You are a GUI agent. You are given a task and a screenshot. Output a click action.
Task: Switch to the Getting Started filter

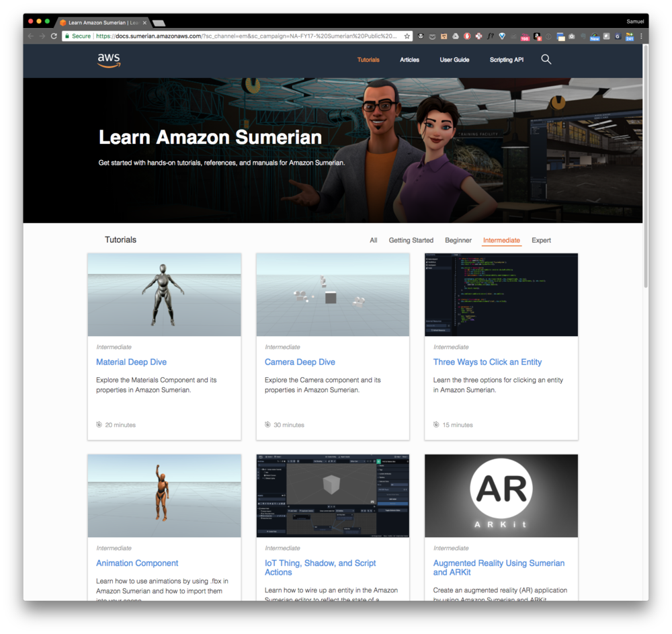point(411,240)
